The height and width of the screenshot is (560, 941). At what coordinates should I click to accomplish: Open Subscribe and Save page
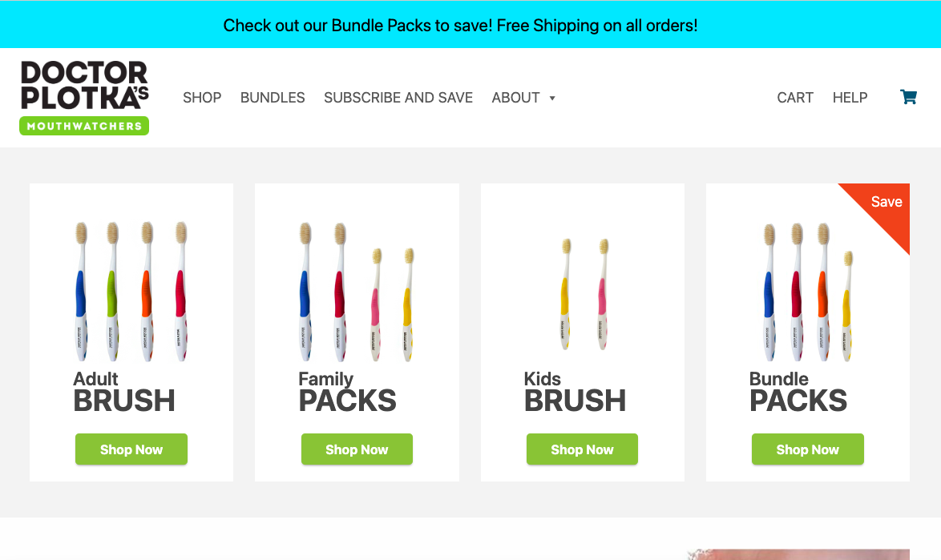click(398, 97)
